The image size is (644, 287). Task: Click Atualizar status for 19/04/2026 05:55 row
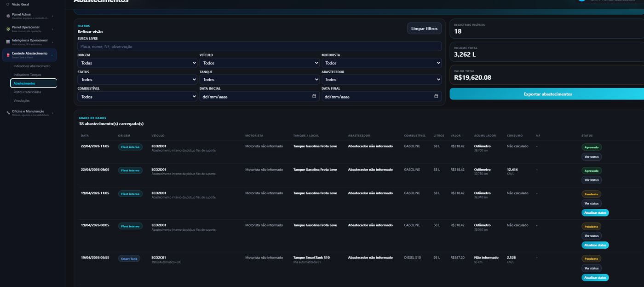595,277
